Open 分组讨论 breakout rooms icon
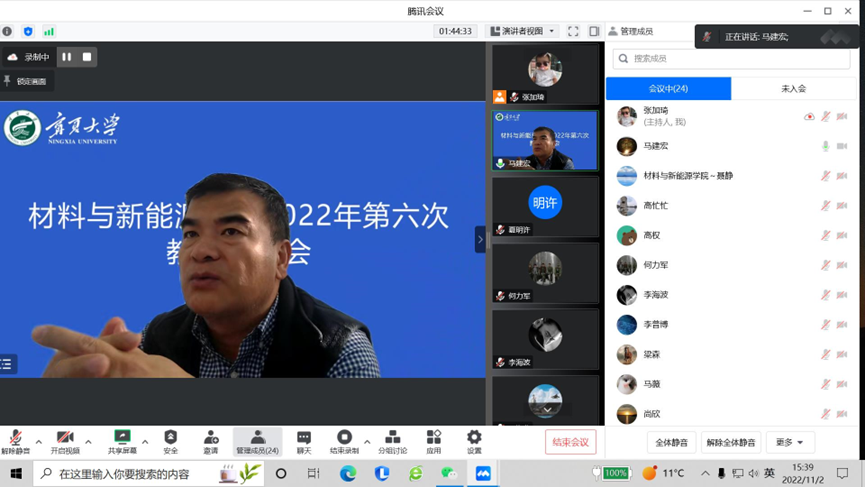Image resolution: width=865 pixels, height=487 pixels. (392, 438)
